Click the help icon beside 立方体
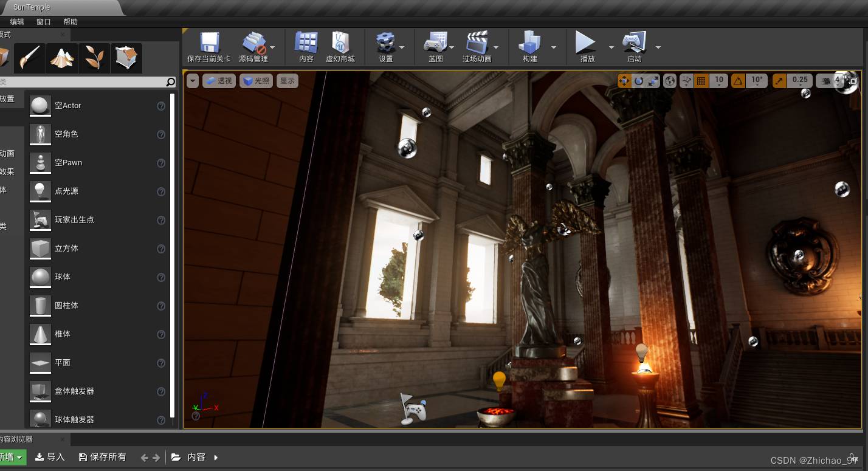Image resolution: width=868 pixels, height=471 pixels. [161, 249]
